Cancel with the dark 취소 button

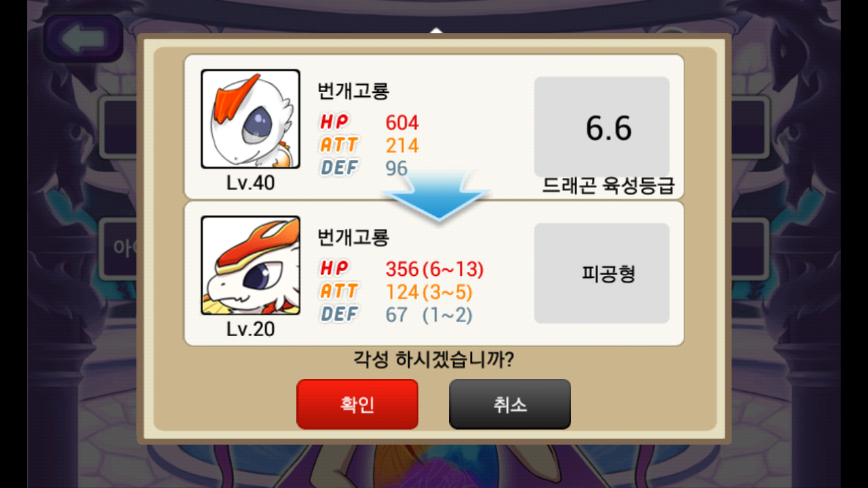510,405
